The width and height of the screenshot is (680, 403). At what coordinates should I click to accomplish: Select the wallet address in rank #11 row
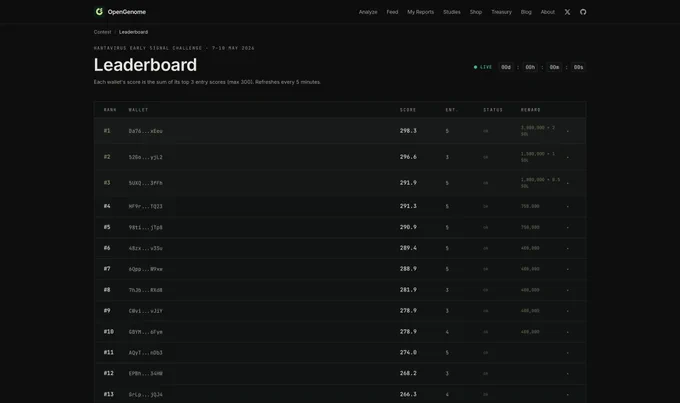pos(145,353)
